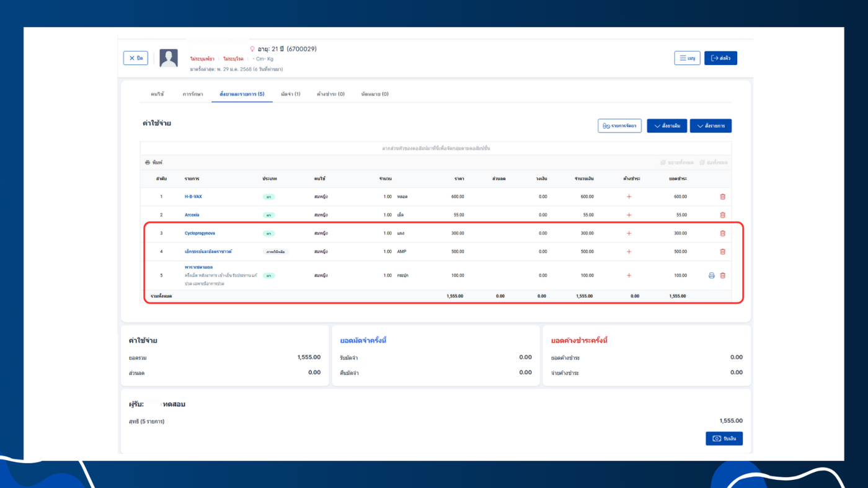Open the นัดหมาย (0) tab
The height and width of the screenshot is (488, 868).
coord(374,94)
